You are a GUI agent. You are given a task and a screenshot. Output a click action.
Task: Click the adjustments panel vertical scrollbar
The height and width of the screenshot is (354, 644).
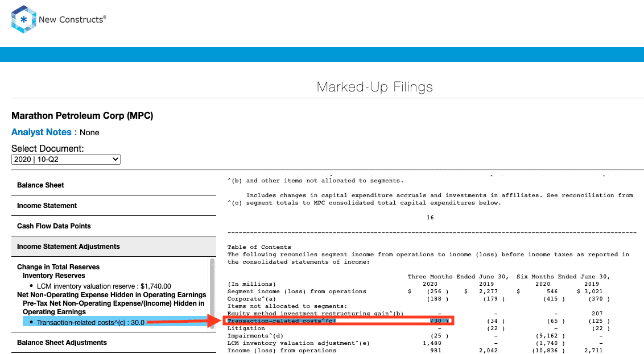(x=212, y=293)
